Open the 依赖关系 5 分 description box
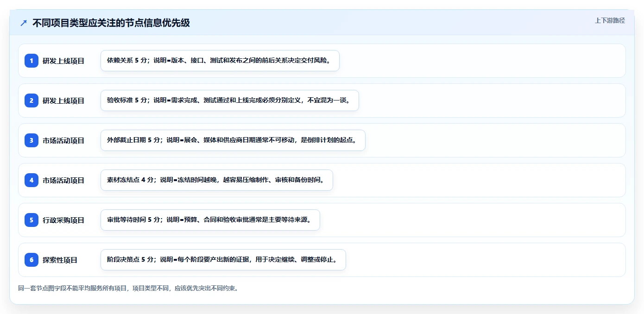Screen dimensions: 644x314 pyautogui.click(x=220, y=61)
